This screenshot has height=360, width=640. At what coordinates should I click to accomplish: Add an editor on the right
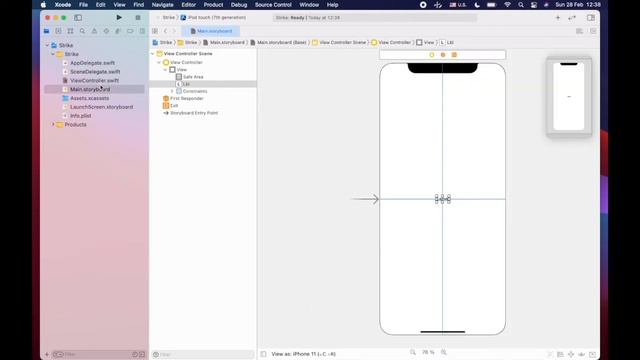[x=593, y=31]
